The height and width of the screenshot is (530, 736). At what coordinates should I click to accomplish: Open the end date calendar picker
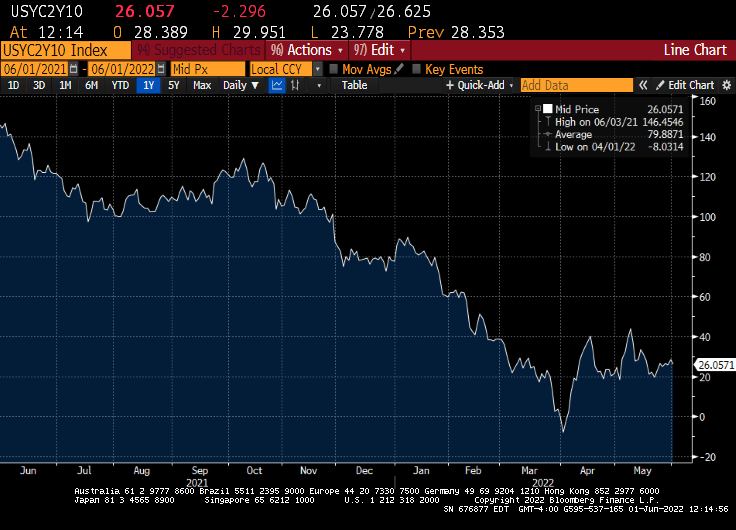160,69
